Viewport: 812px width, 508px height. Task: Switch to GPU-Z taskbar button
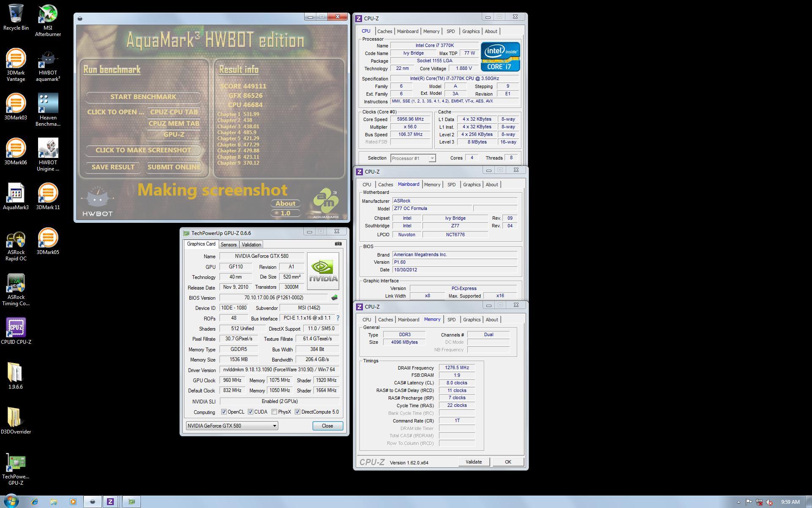tap(132, 502)
